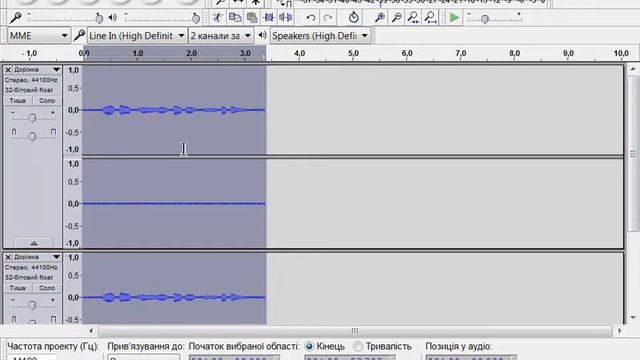Image resolution: width=640 pixels, height=360 pixels.
Task: Click the first track's pan slider
Action: [32, 136]
